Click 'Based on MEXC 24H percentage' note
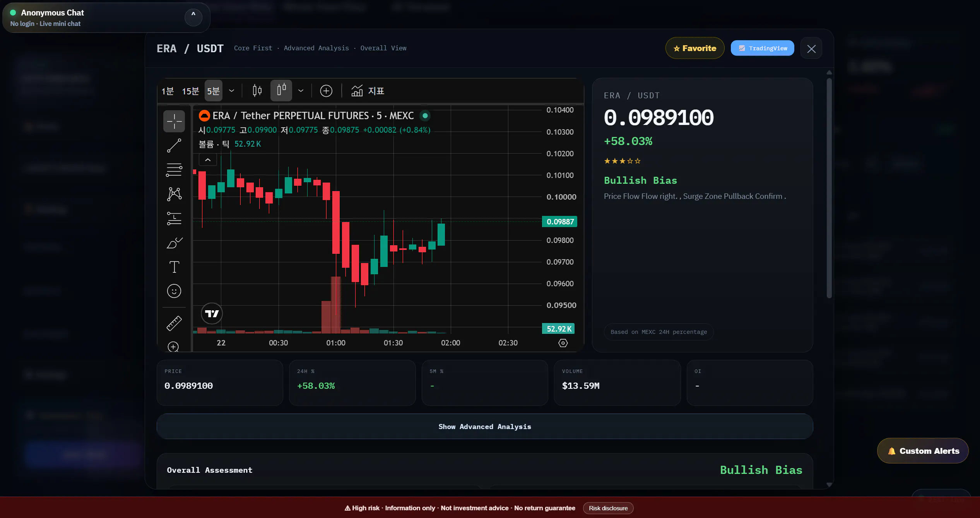Viewport: 980px width, 518px height. (658, 332)
